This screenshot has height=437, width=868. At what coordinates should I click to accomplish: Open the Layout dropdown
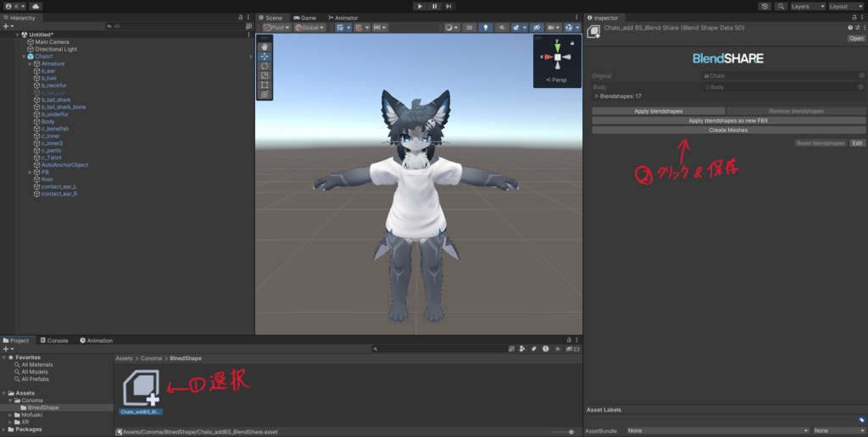847,6
